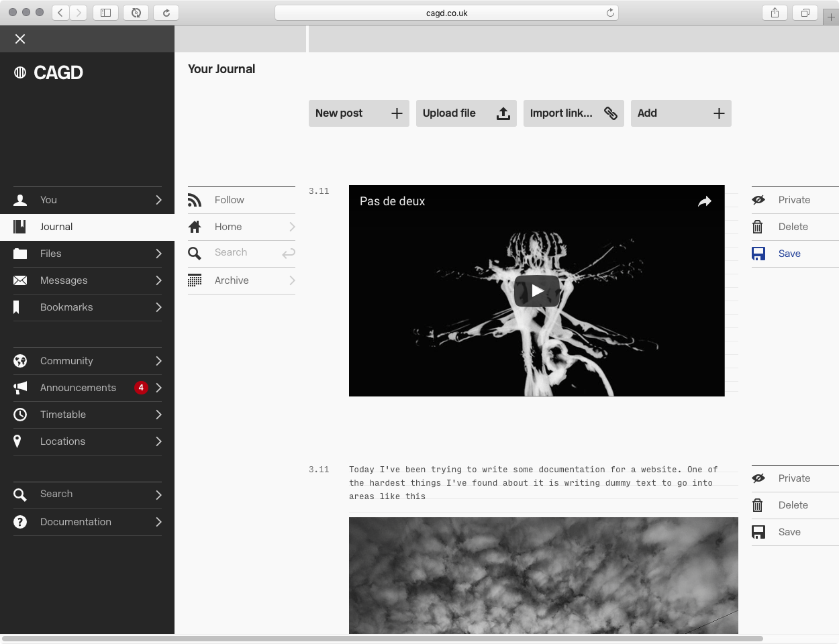Click the plus icon on New post
Screen dimensions: 839x644
pyautogui.click(x=397, y=113)
